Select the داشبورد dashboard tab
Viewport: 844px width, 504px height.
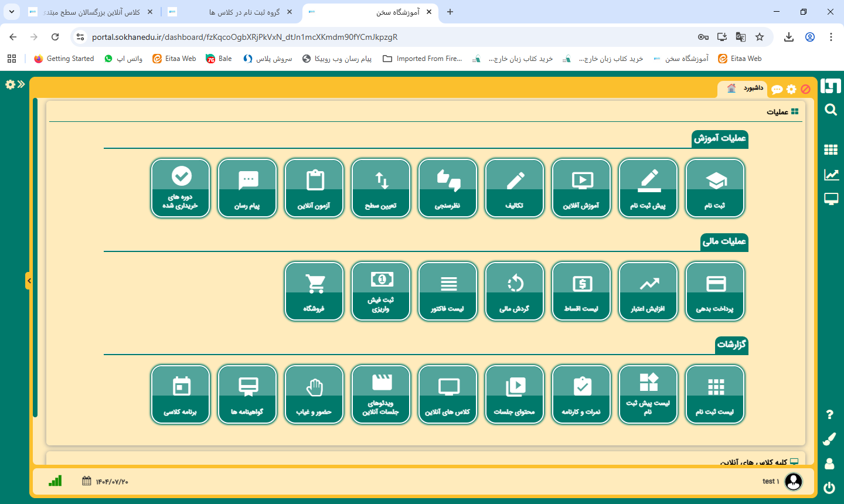746,88
